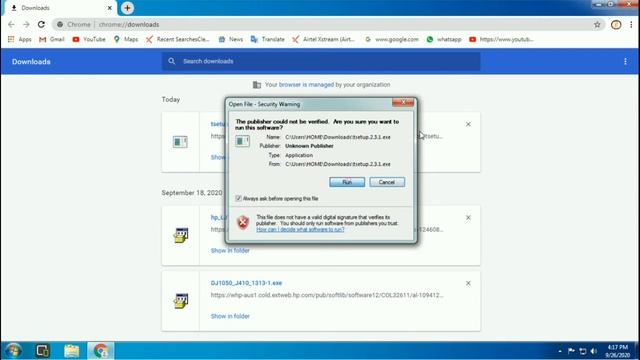The width and height of the screenshot is (640, 360).
Task: Click the 'Today' date heading
Action: point(171,100)
